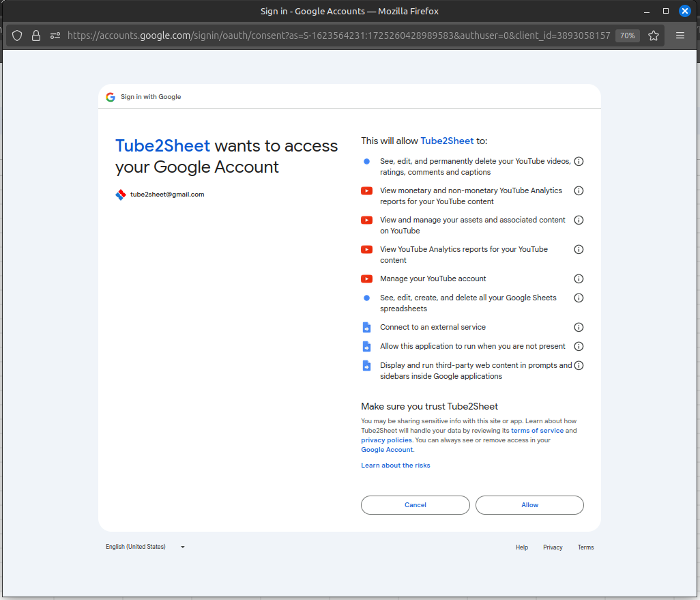Click the info icon for YouTube videos permission
The image size is (700, 600).
pyautogui.click(x=579, y=161)
